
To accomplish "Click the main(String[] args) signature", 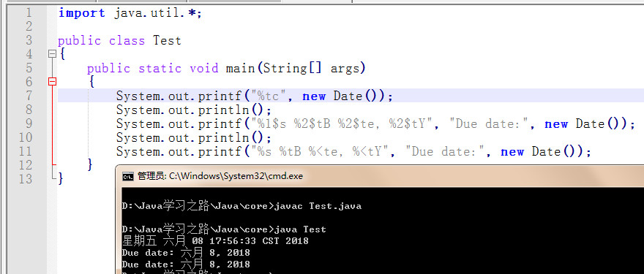I will pyautogui.click(x=296, y=69).
